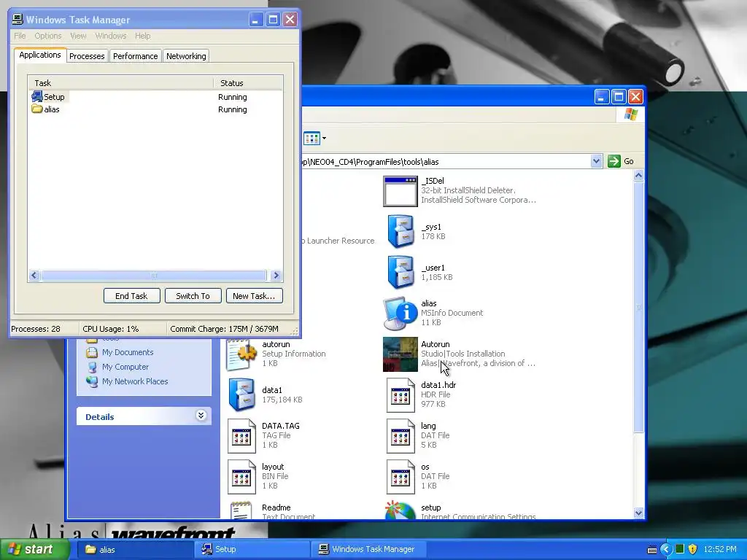Open the Start menu
The height and width of the screenshot is (560, 747).
coord(34,550)
